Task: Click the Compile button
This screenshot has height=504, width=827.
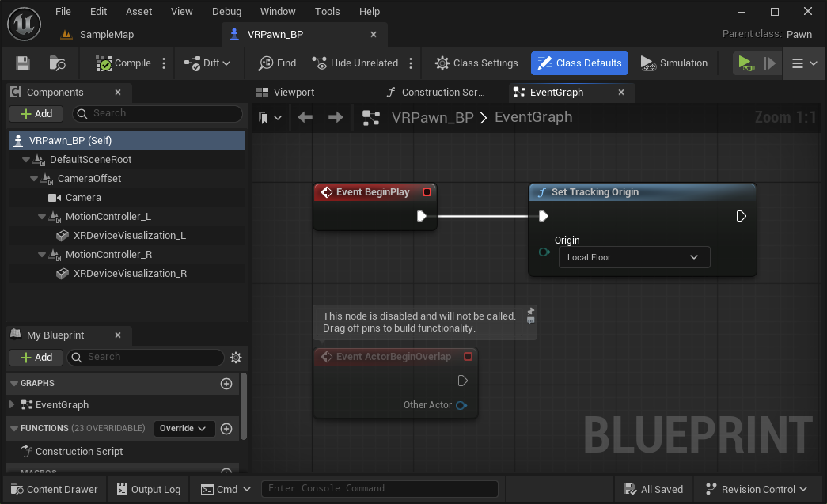Action: tap(123, 63)
